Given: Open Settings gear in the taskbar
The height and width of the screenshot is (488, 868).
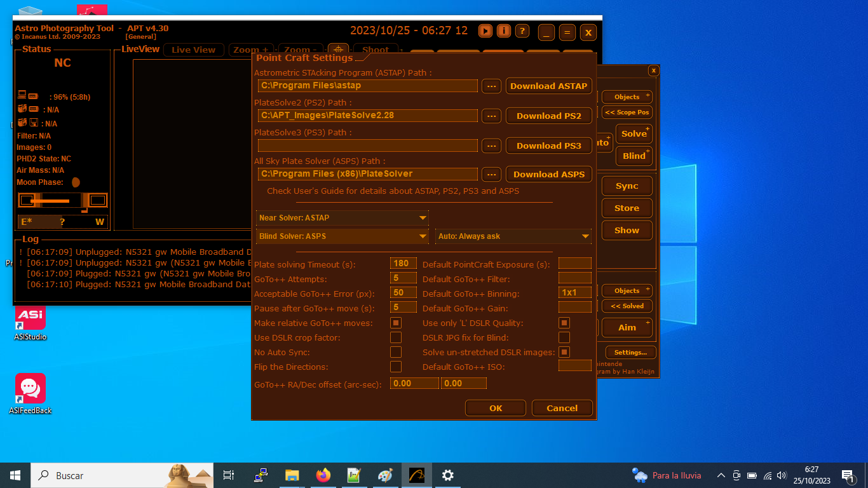Looking at the screenshot, I should click(x=447, y=475).
